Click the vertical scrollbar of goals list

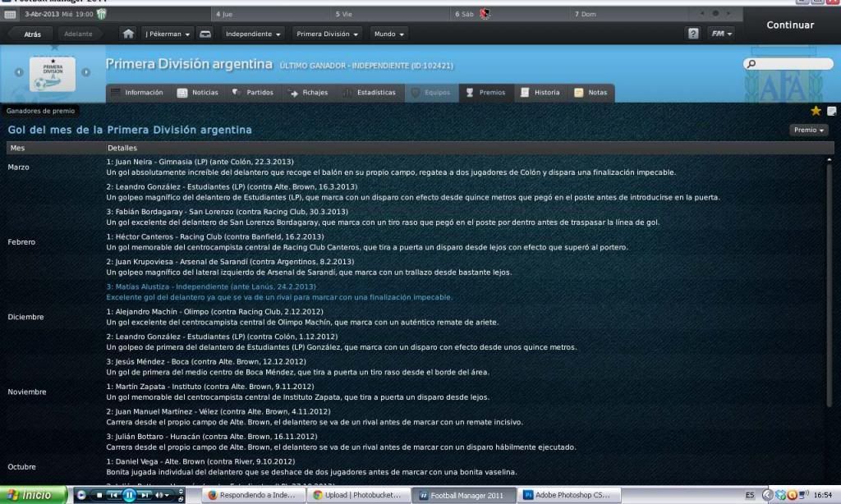click(830, 284)
